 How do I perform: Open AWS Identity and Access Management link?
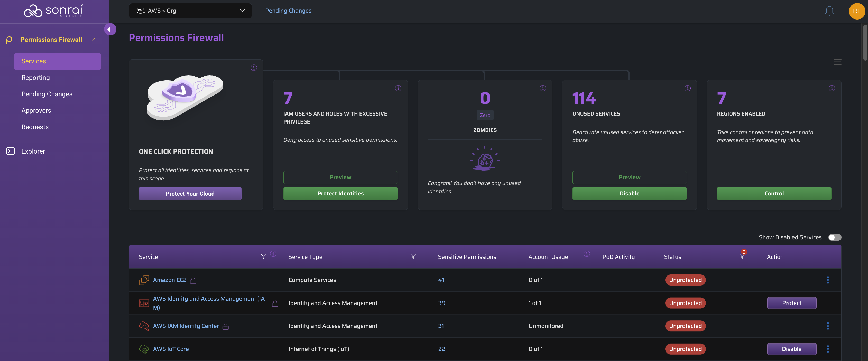209,303
